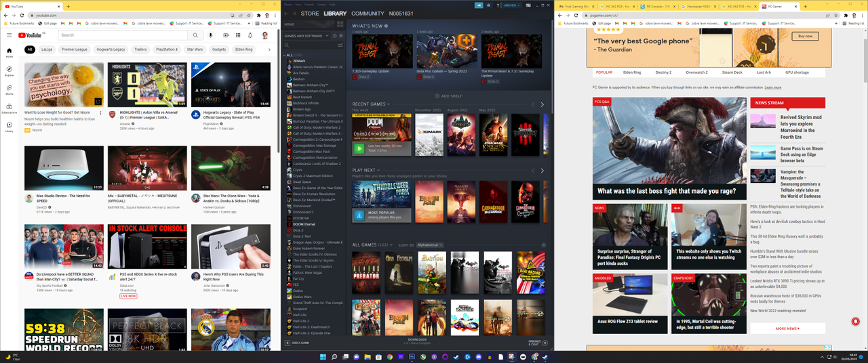Open Library in YouTube sidebar

(9, 127)
